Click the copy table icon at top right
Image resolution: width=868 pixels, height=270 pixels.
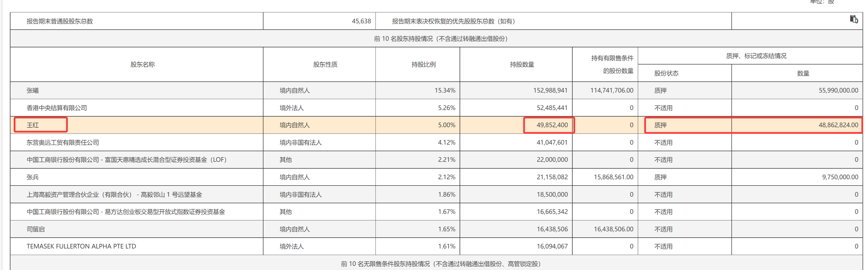click(854, 19)
